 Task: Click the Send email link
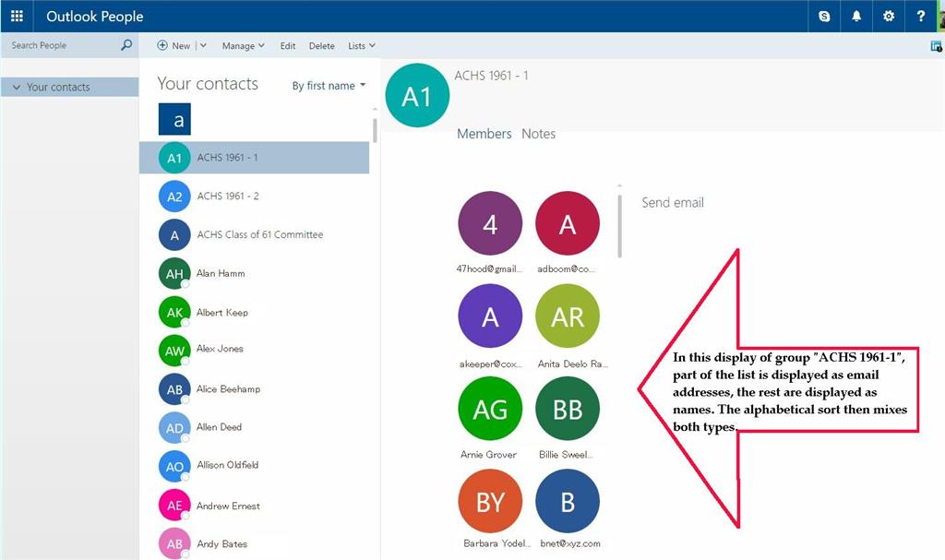673,203
